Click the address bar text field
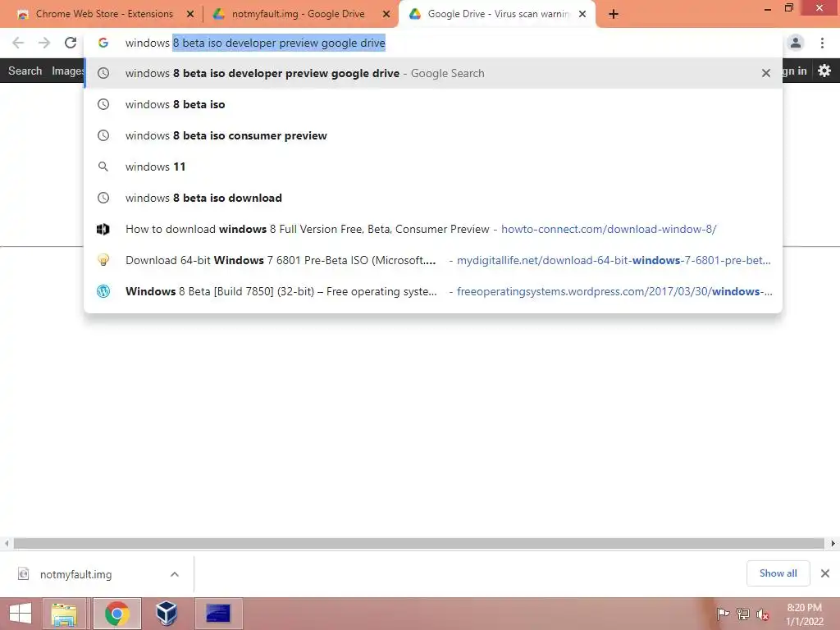This screenshot has width=840, height=630. click(433, 43)
